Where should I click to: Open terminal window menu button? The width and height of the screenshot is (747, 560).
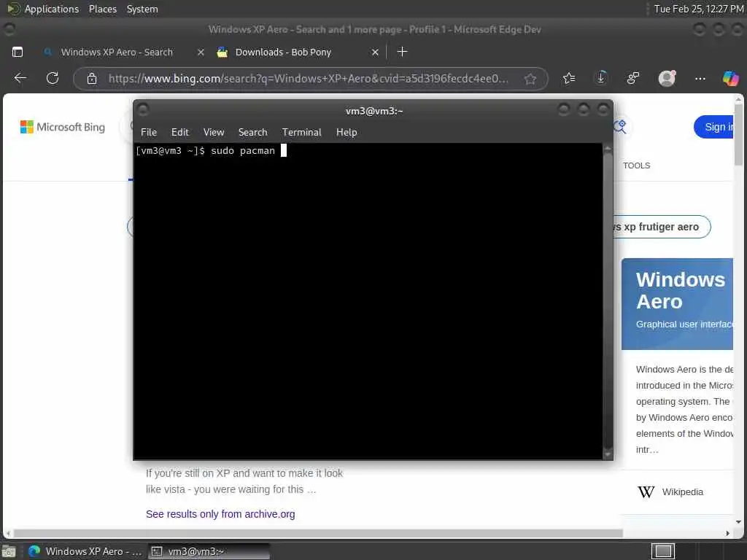point(143,110)
